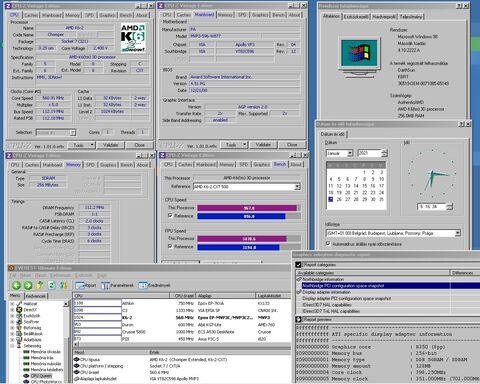Switch to Mainboard tab in CPU window

[52, 15]
